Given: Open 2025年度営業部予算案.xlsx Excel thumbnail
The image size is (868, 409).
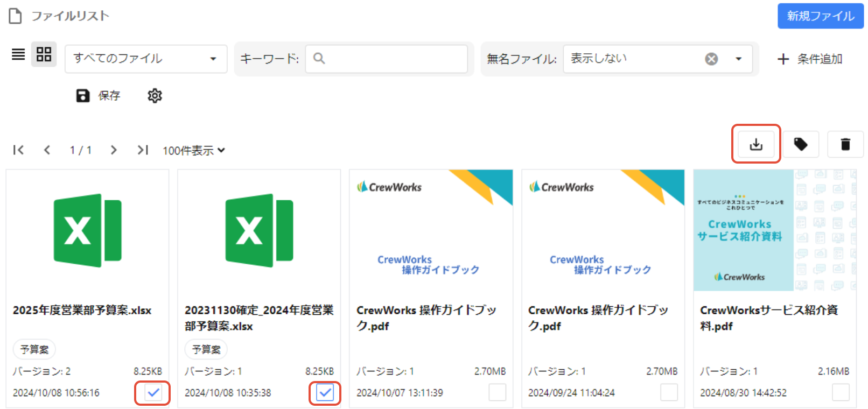Looking at the screenshot, I should pyautogui.click(x=87, y=230).
